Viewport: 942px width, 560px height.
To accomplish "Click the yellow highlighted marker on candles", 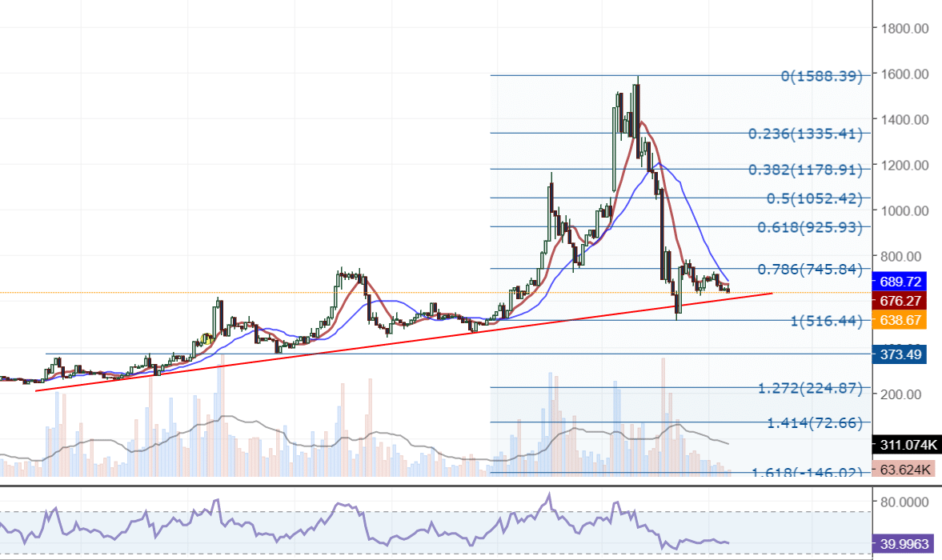I will [206, 339].
